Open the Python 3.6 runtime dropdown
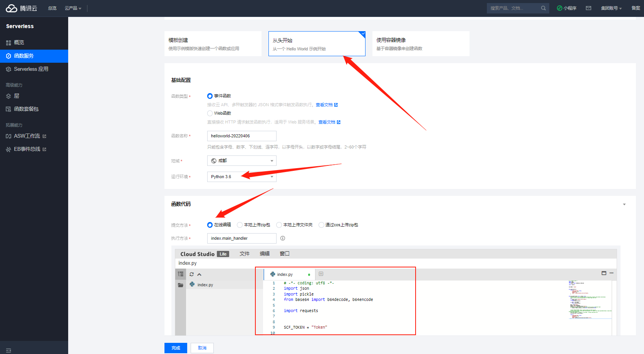The width and height of the screenshot is (644, 354). [242, 177]
